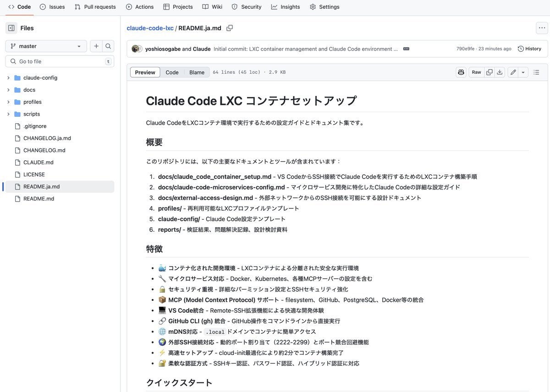
Task: Click the Pull requests tab icon
Action: 77,7
